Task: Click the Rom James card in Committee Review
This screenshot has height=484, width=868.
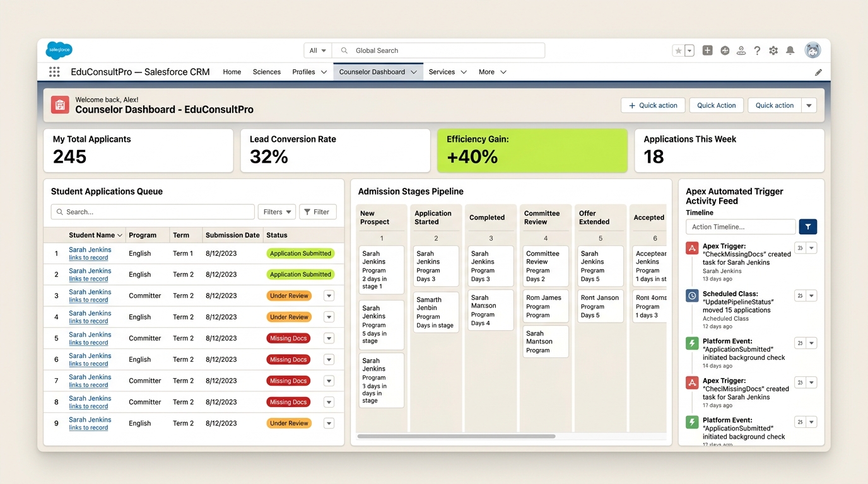Action: [546, 306]
